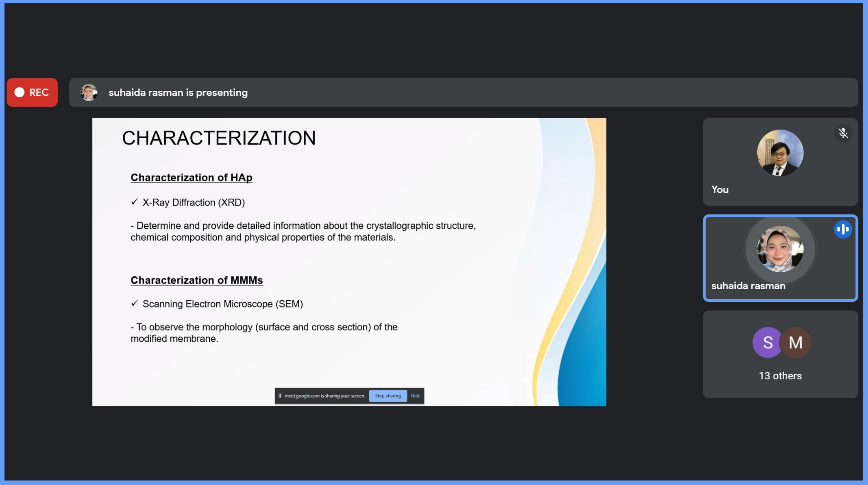Image resolution: width=868 pixels, height=485 pixels.
Task: Click the CHARACTERIZATION slide title
Action: [x=219, y=138]
